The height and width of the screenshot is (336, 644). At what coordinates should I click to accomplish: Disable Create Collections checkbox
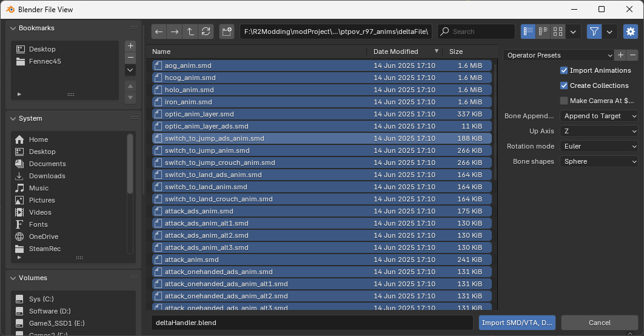coord(564,86)
